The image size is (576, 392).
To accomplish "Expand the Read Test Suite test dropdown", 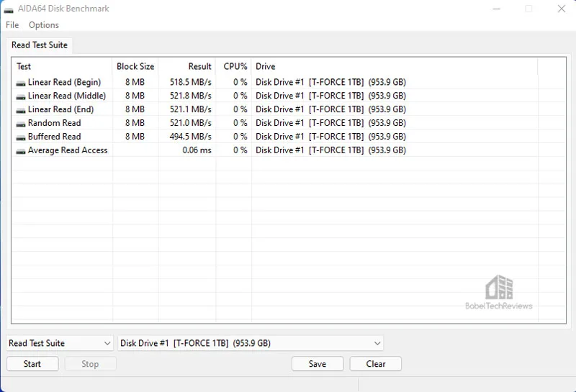I will click(60, 343).
